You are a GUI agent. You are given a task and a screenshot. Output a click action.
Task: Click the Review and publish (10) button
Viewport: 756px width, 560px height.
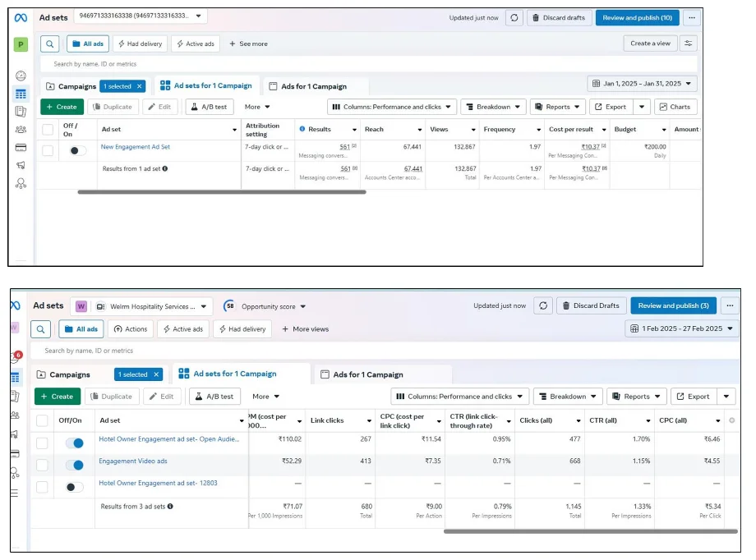[x=637, y=17]
